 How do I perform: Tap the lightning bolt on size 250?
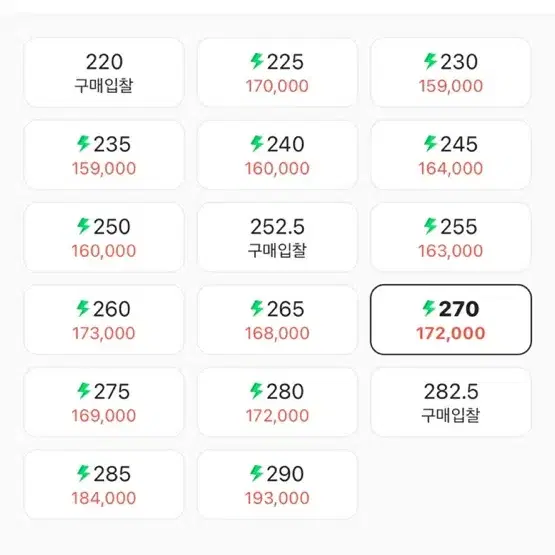pyautogui.click(x=84, y=226)
